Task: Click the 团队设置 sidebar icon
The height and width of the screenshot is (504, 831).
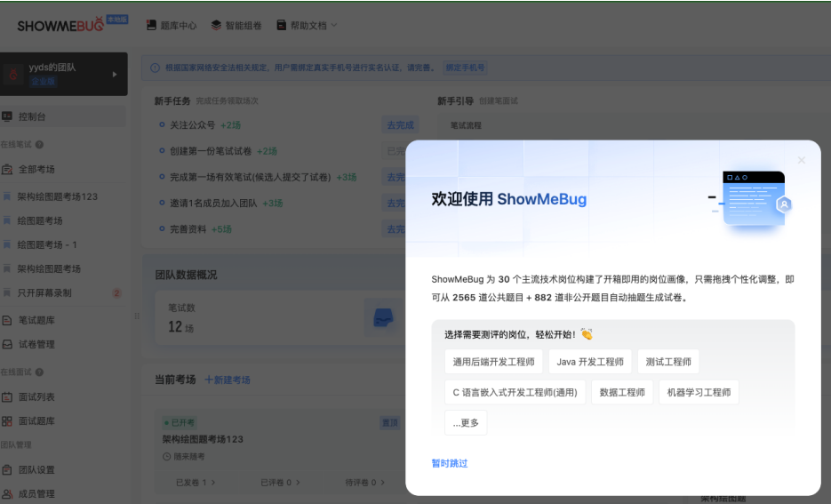Action: click(x=7, y=470)
